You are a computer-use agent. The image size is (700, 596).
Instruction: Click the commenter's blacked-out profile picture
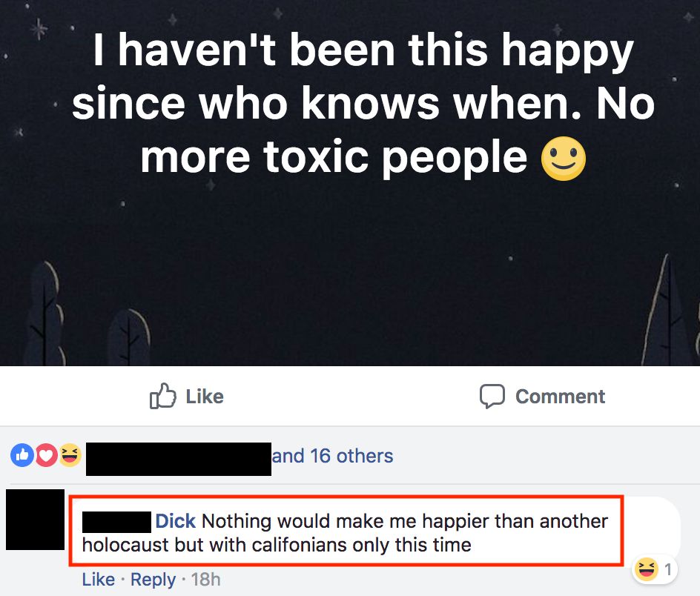(x=35, y=520)
